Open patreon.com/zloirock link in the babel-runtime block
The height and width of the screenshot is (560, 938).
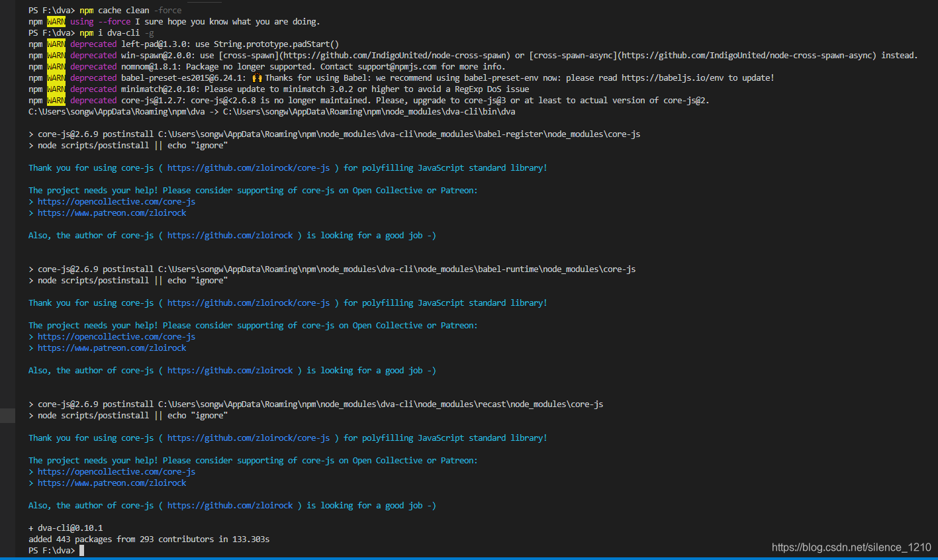[112, 348]
